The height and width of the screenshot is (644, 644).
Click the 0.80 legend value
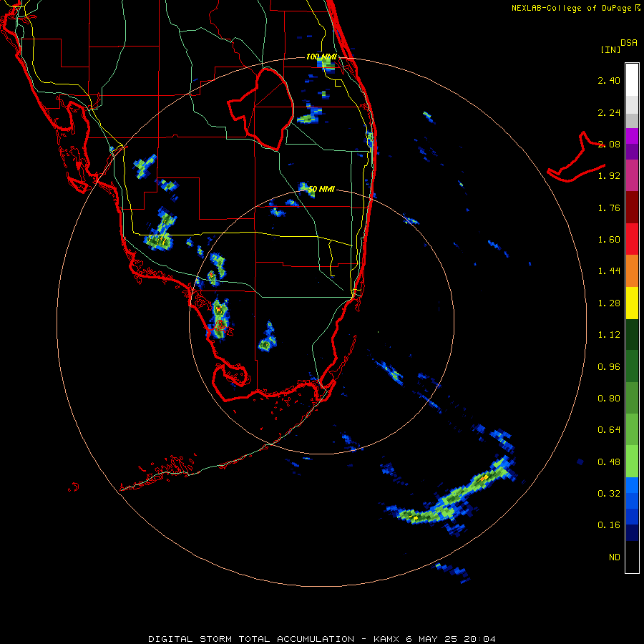609,399
